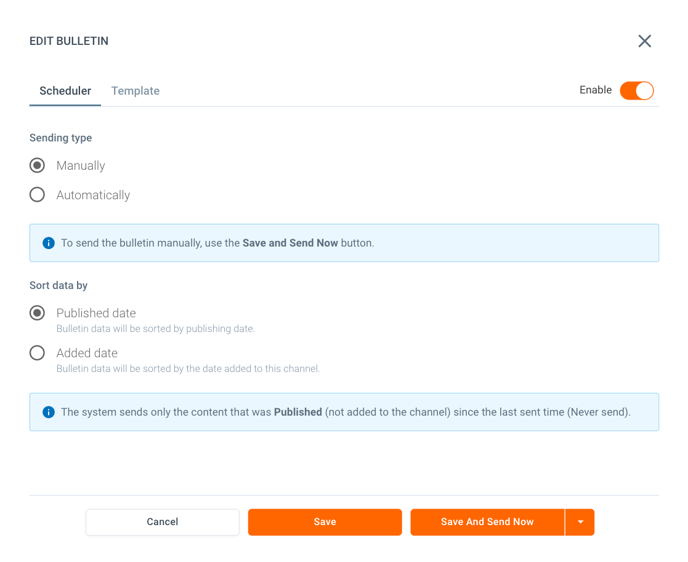Pick the Added date sort radio button

37,353
